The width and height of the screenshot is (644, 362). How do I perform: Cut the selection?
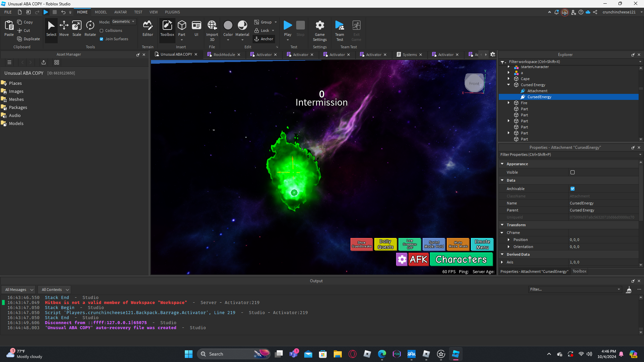(24, 31)
